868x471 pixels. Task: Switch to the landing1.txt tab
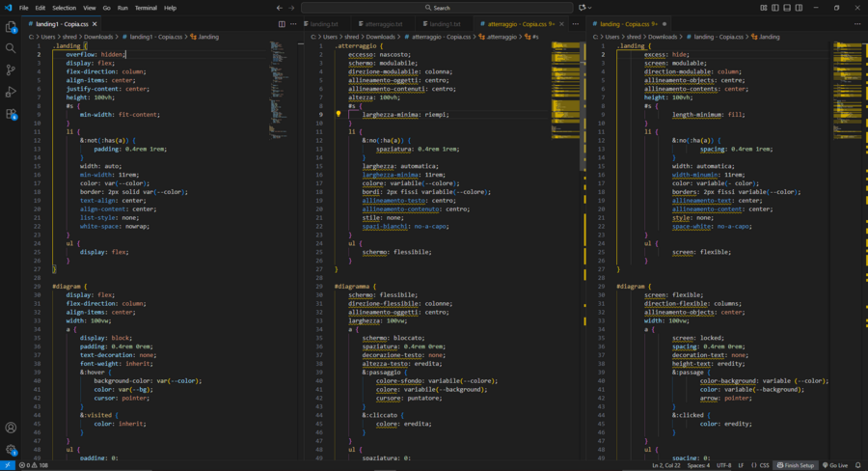point(445,24)
